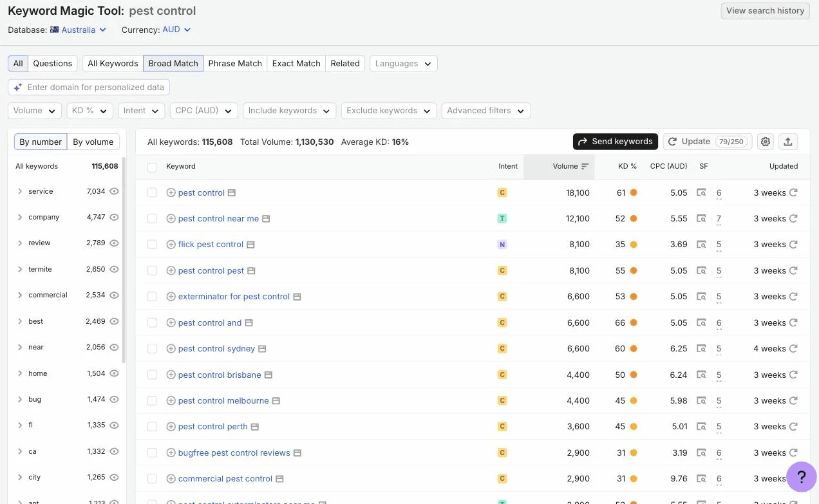
Task: Check the 'pest control melbourne' row
Action: [x=152, y=400]
